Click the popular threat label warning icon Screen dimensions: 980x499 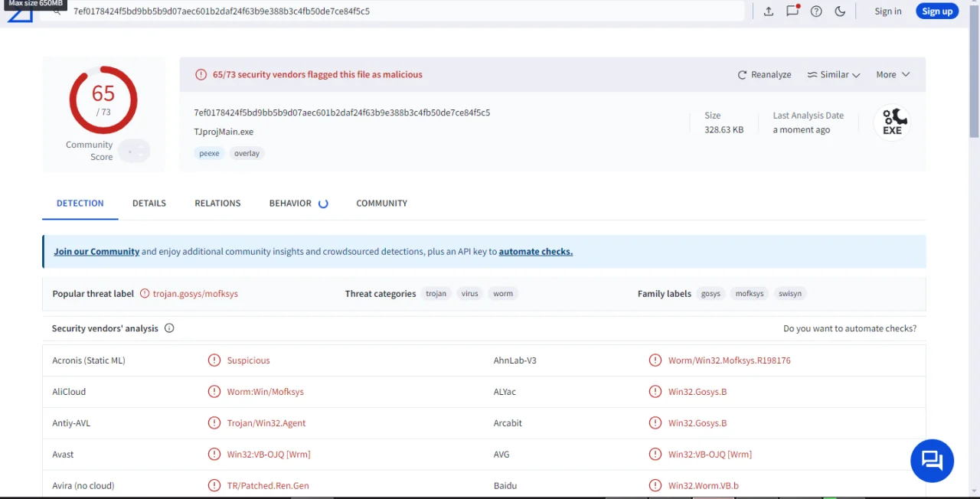145,294
